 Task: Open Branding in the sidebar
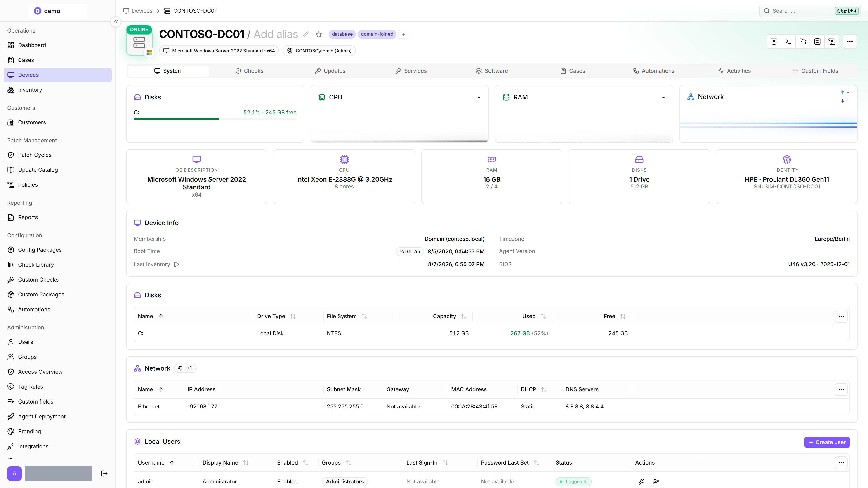(x=58, y=432)
